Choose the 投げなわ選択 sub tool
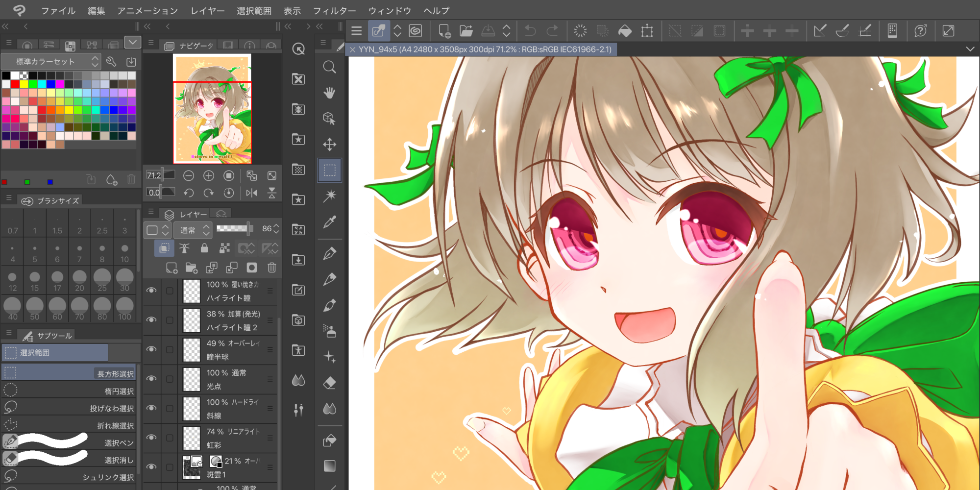Viewport: 980px width, 490px height. (69, 408)
